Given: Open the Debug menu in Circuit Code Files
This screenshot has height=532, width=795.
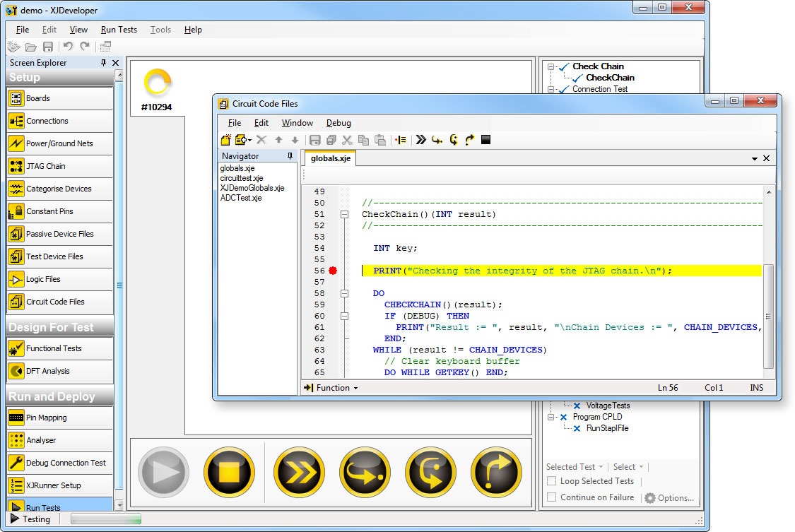Looking at the screenshot, I should (338, 123).
